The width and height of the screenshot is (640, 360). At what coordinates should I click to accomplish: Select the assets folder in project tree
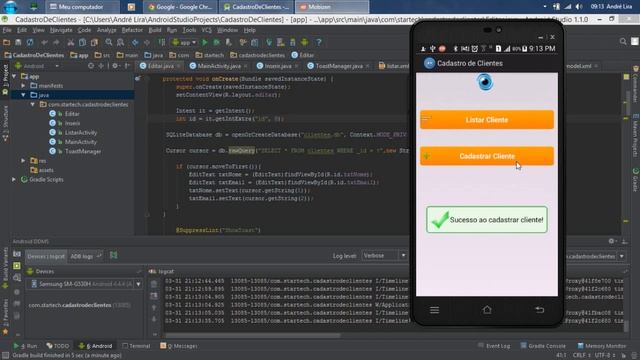tap(42, 170)
